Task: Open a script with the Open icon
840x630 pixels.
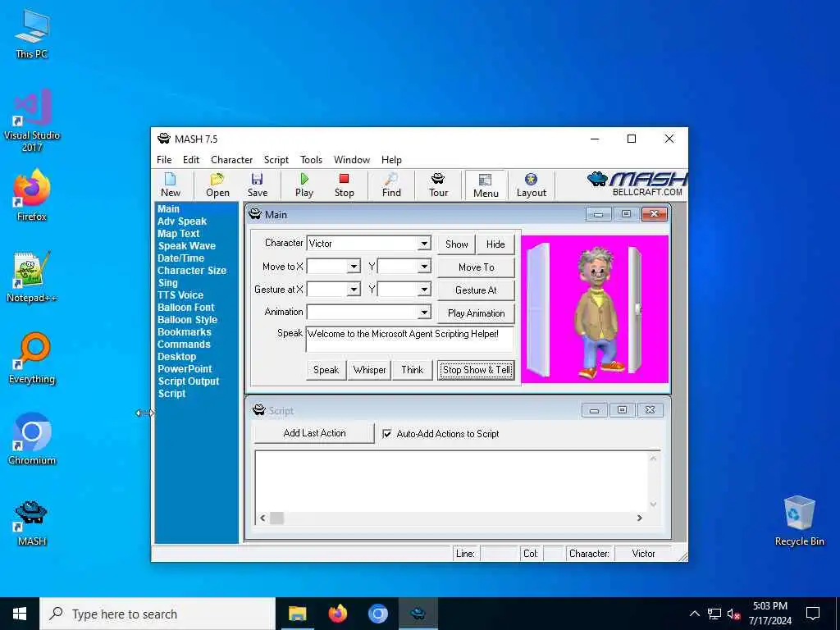Action: [x=217, y=185]
